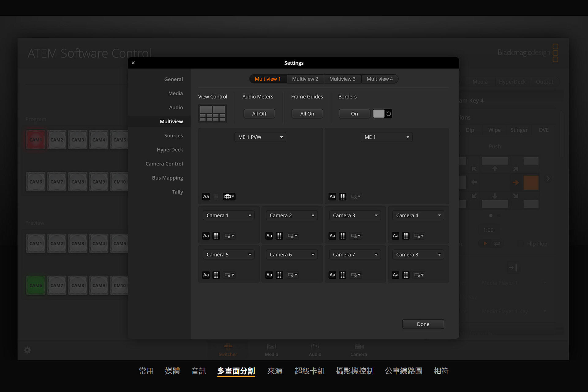Open the Camera Control settings section

coord(164,164)
